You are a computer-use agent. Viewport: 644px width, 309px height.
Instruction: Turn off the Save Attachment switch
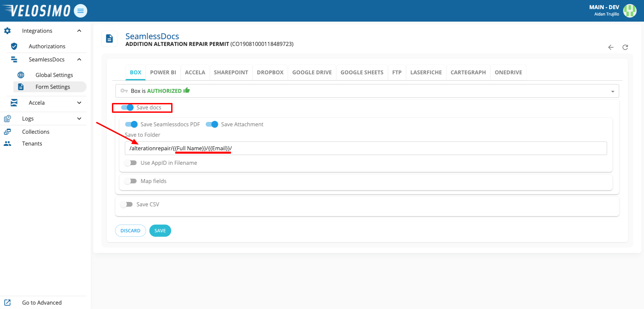(x=212, y=124)
